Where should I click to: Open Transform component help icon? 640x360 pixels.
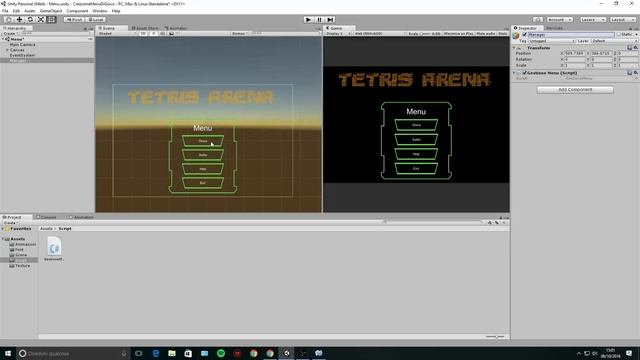pyautogui.click(x=630, y=48)
